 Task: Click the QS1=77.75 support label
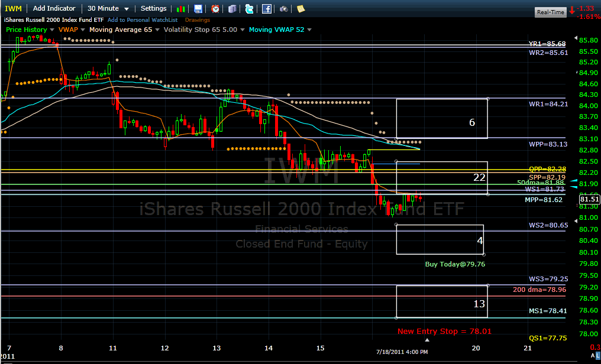pos(548,338)
